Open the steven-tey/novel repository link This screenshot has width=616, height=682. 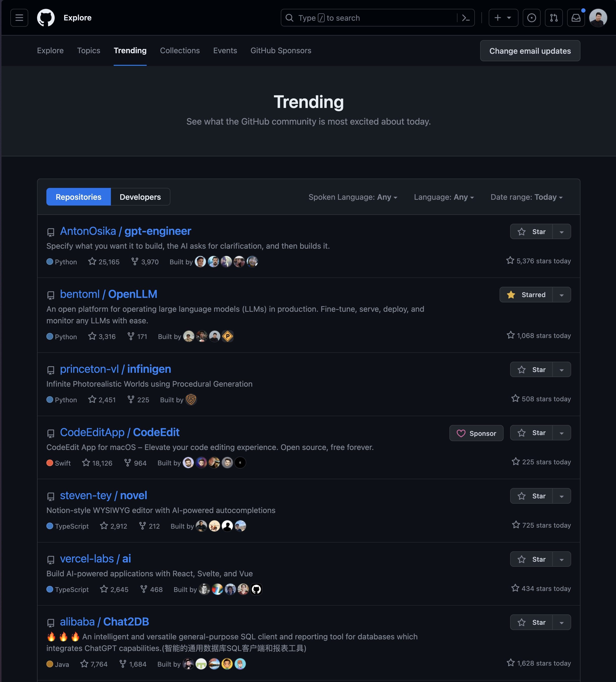click(x=103, y=495)
